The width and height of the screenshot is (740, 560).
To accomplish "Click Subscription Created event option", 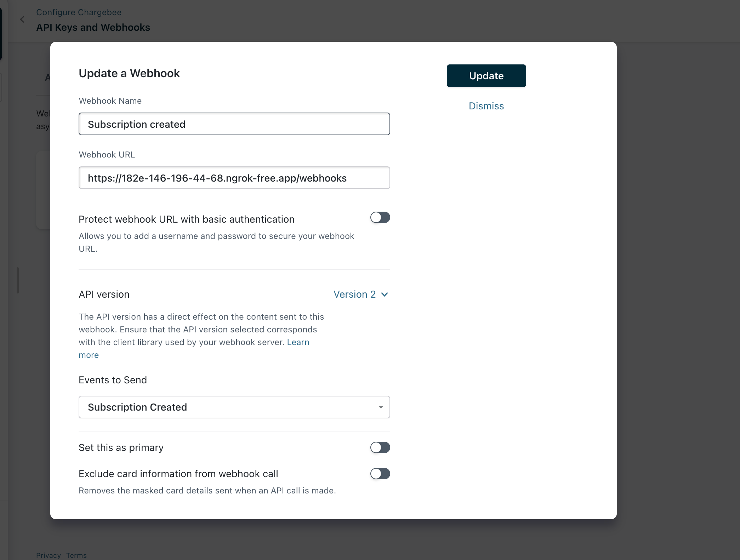I will (x=234, y=407).
